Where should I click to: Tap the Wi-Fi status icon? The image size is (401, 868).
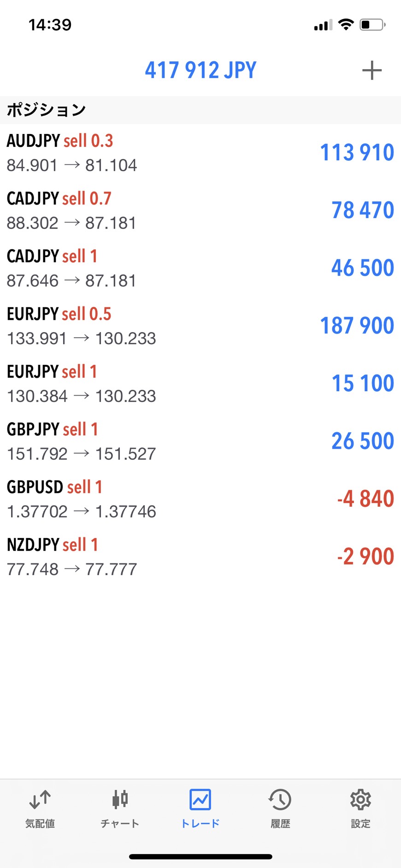tap(345, 25)
